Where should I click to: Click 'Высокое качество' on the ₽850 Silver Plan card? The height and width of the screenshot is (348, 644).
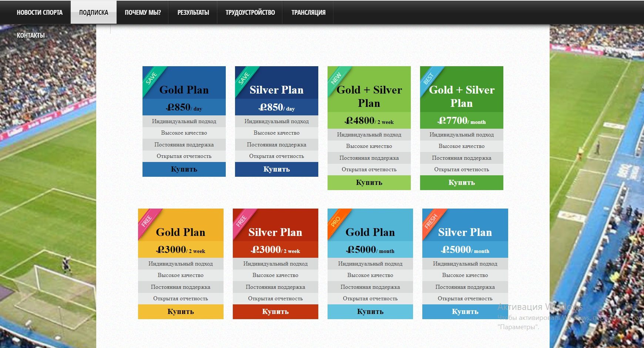[276, 133]
